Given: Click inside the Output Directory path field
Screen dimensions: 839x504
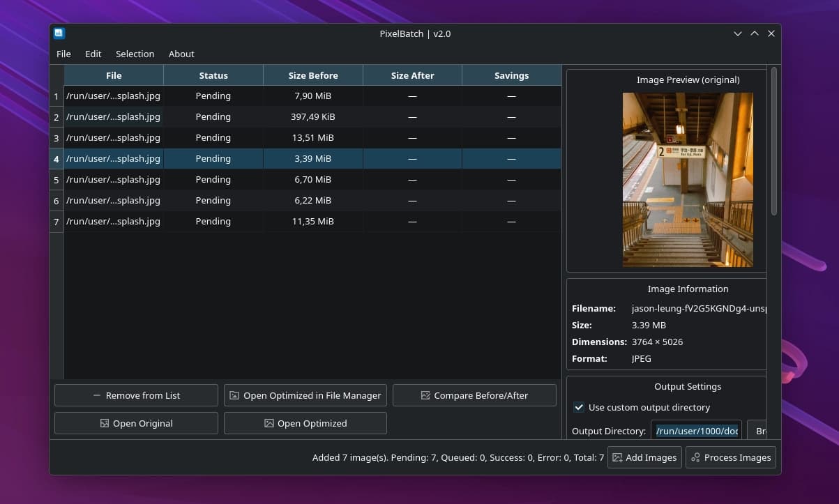Looking at the screenshot, I should [x=696, y=430].
